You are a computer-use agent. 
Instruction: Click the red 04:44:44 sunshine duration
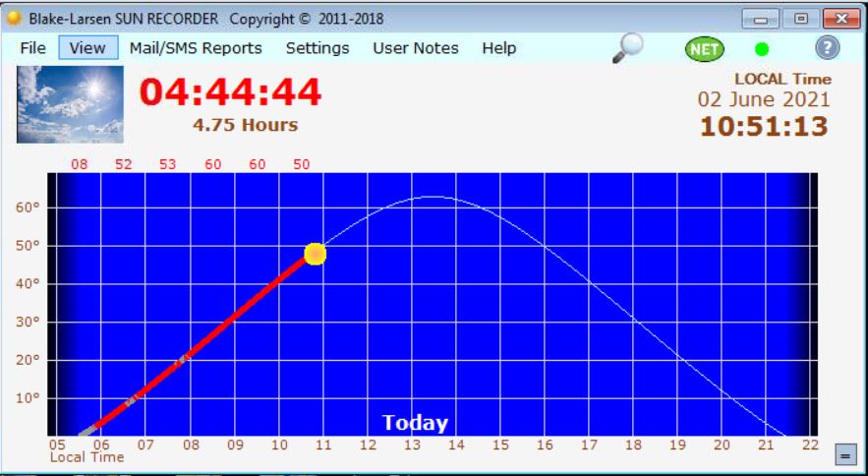click(x=230, y=92)
